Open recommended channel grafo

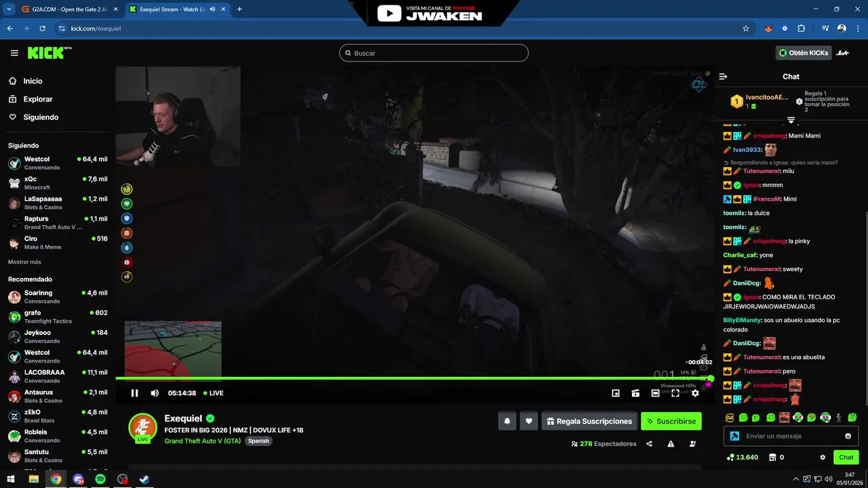point(58,317)
